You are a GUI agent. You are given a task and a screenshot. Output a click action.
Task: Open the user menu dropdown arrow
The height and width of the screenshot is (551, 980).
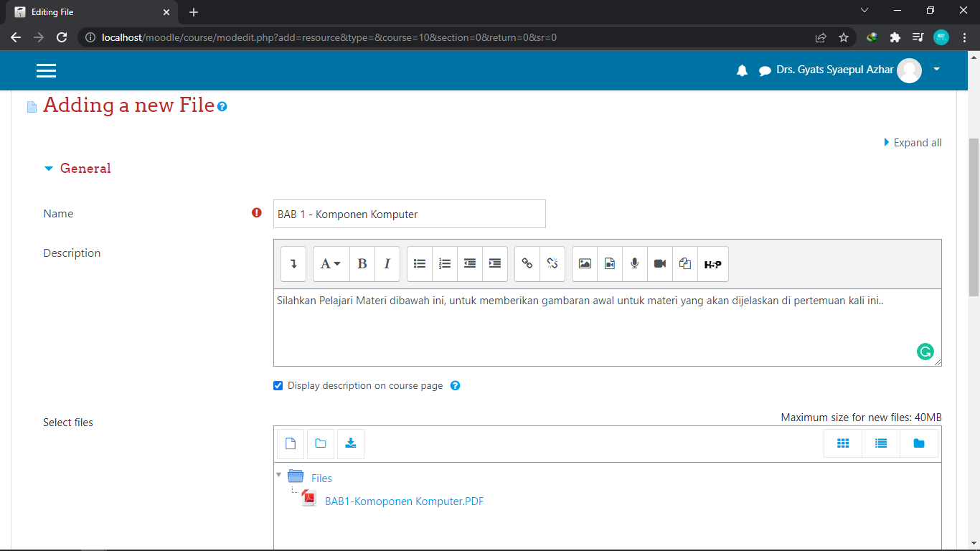pyautogui.click(x=936, y=70)
